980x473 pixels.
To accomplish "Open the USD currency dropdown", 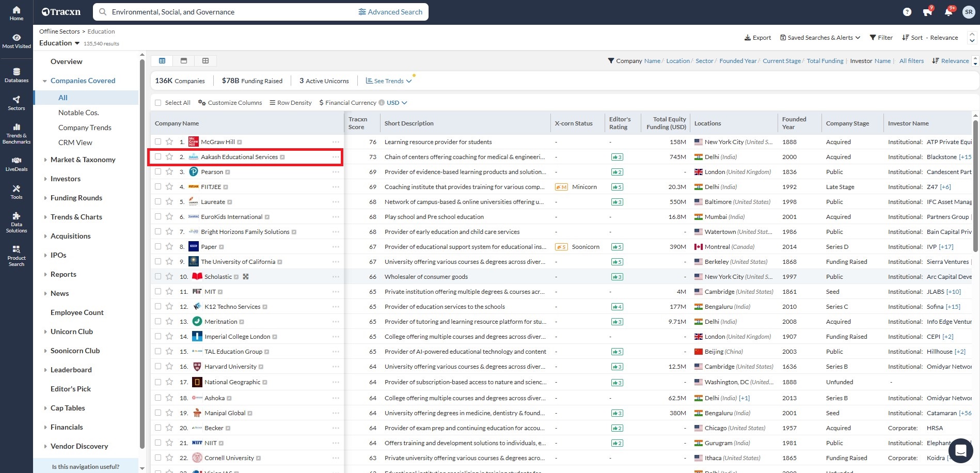I will (x=397, y=103).
